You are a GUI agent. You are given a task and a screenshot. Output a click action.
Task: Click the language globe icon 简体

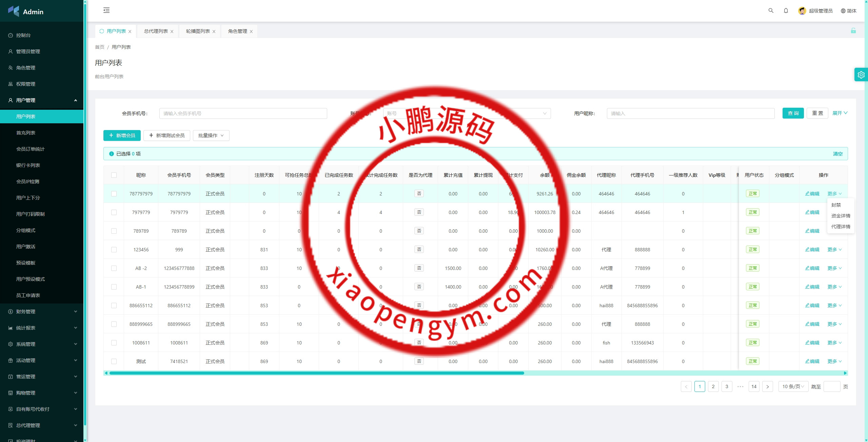tap(843, 11)
